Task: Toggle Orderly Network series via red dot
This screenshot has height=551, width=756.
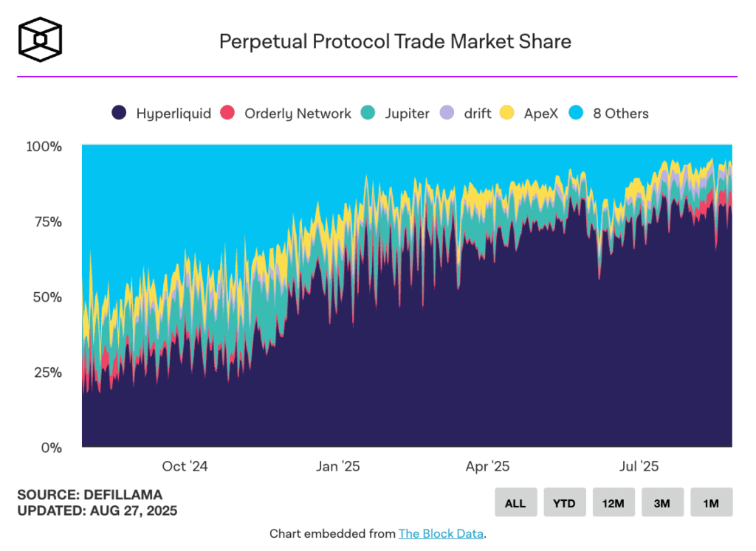Action: 227,113
